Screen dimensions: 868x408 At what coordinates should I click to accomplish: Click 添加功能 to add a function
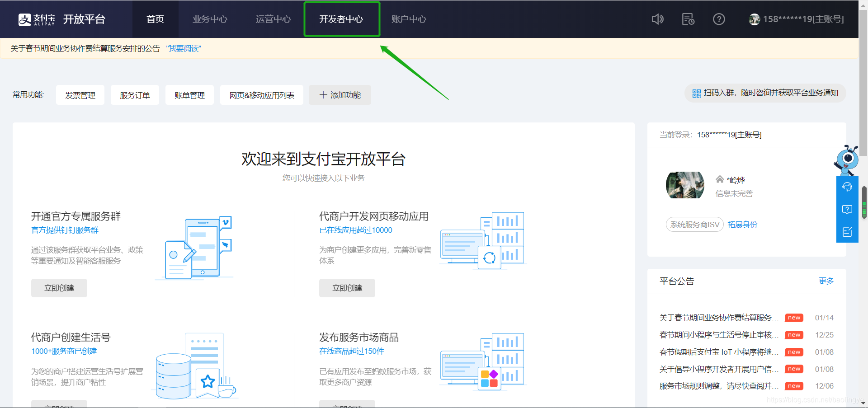pos(340,95)
